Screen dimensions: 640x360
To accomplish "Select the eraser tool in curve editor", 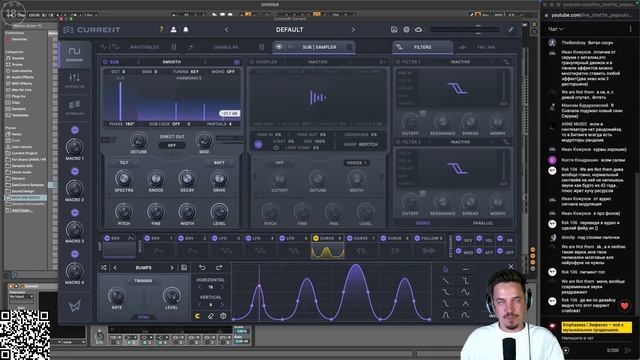I will (211, 316).
